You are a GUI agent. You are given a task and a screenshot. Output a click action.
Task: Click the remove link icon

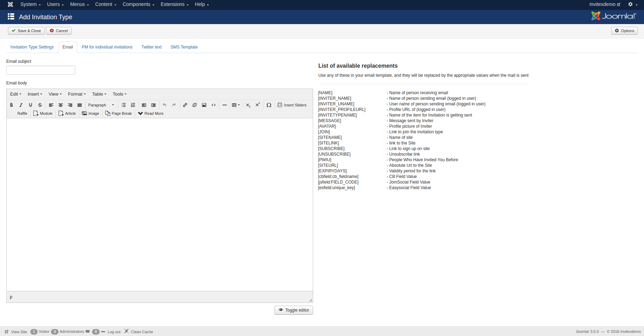click(x=195, y=105)
